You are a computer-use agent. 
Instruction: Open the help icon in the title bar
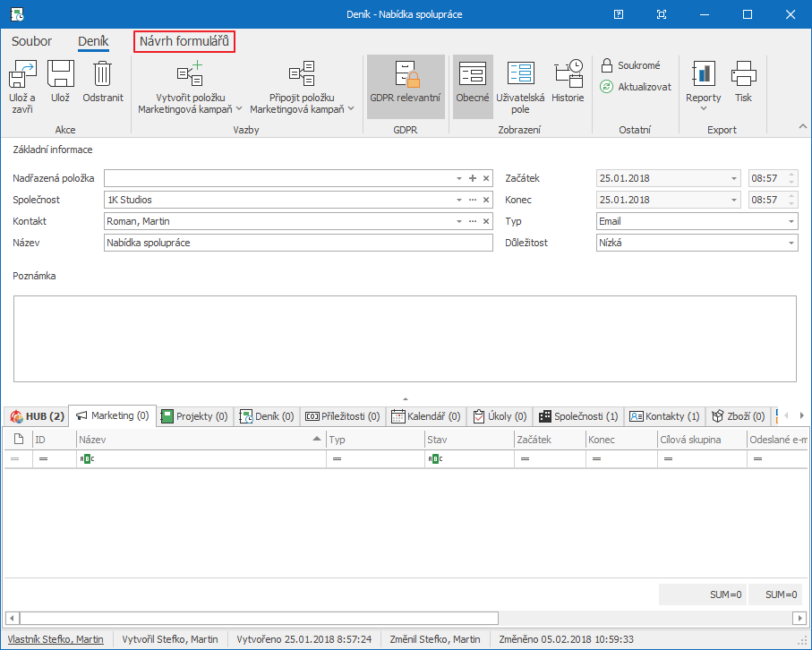pyautogui.click(x=619, y=14)
